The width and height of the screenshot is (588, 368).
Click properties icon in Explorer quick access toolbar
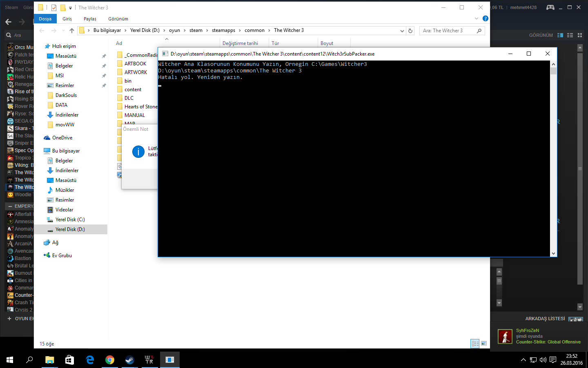point(54,7)
